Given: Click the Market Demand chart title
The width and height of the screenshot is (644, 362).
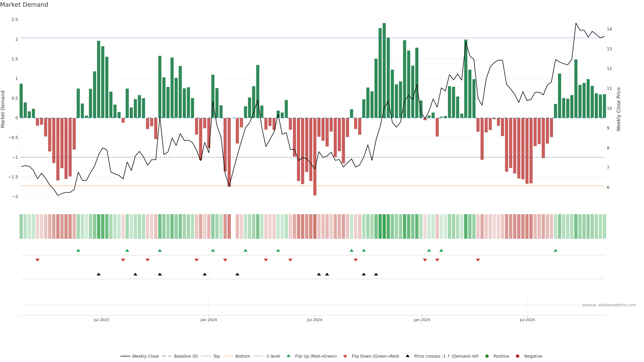Looking at the screenshot, I should (x=24, y=5).
